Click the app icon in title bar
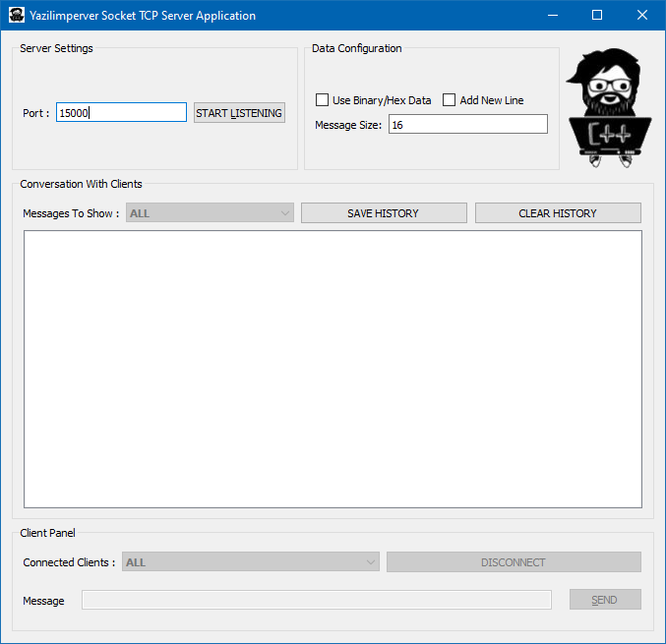Image resolution: width=666 pixels, height=644 pixels. coord(17,16)
